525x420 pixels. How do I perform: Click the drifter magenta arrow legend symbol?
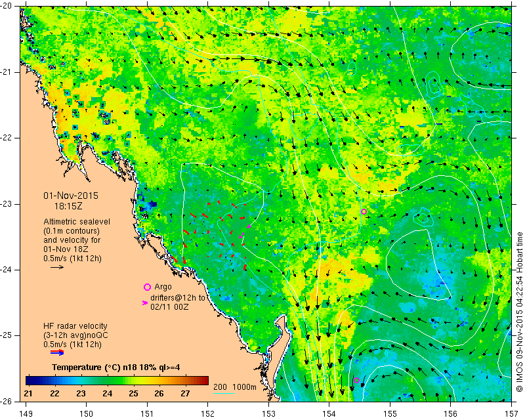[x=144, y=303]
